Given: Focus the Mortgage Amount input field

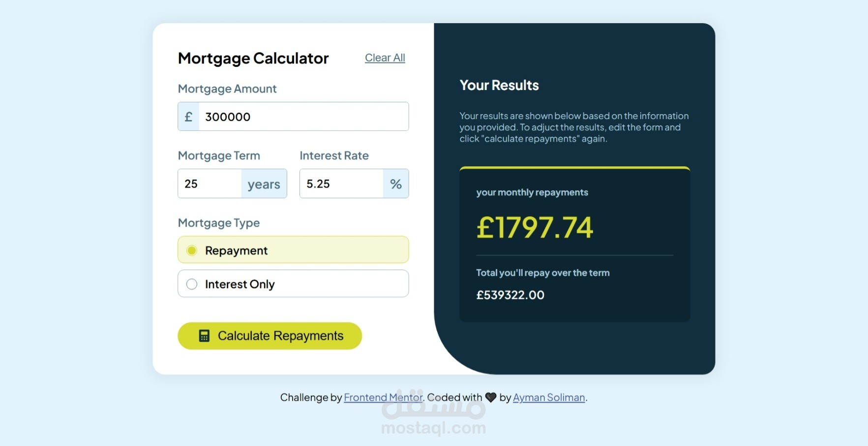Looking at the screenshot, I should (303, 117).
